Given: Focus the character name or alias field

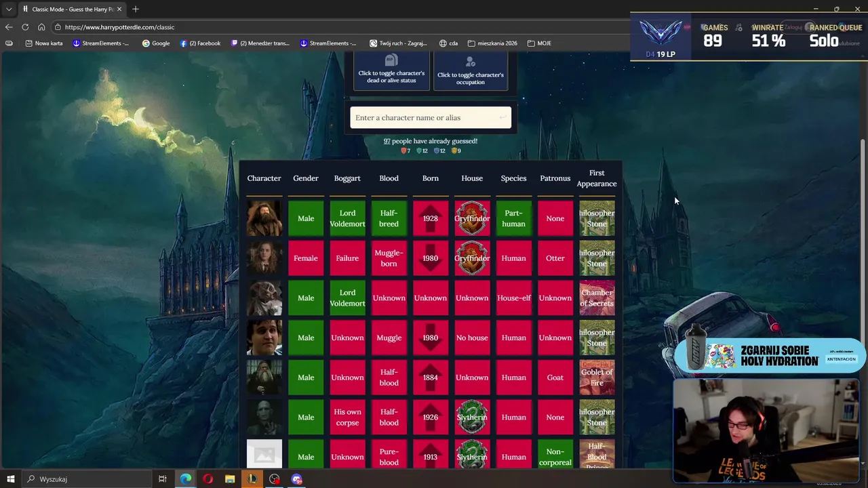Looking at the screenshot, I should [x=431, y=117].
